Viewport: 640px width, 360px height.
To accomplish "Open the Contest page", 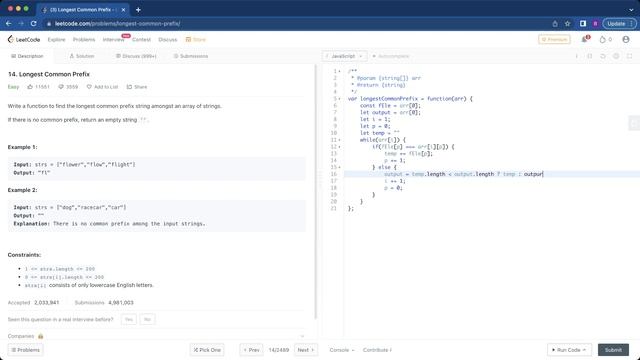I will click(141, 40).
